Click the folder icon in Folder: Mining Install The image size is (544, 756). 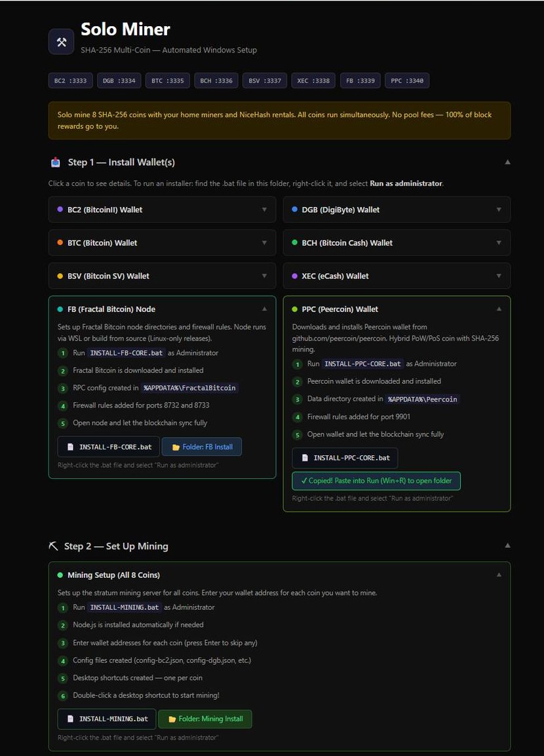[172, 719]
